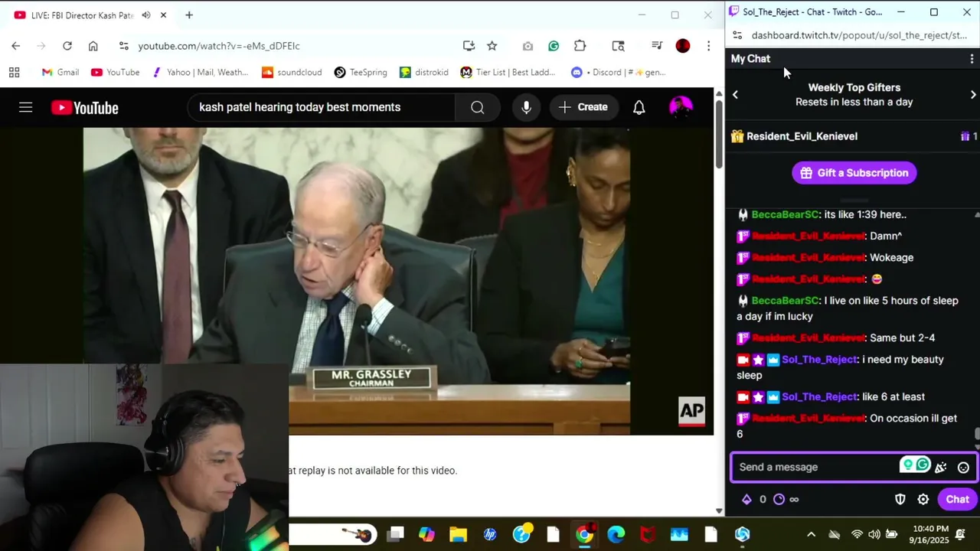Open the YouTube bookmark in bookmarks bar
Viewport: 980px width, 551px height.
tap(115, 72)
